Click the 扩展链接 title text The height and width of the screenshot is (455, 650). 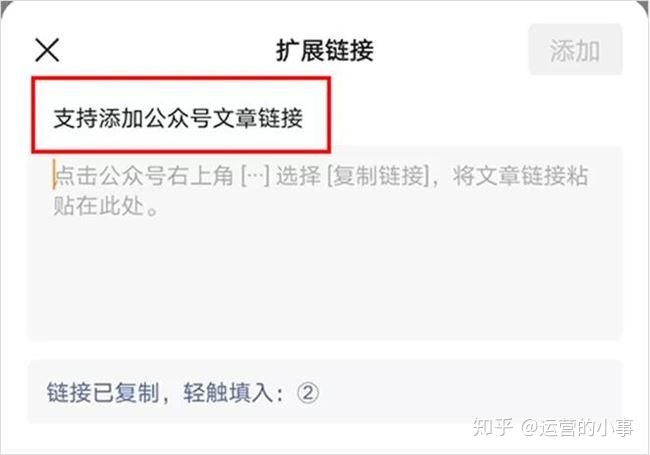(325, 51)
